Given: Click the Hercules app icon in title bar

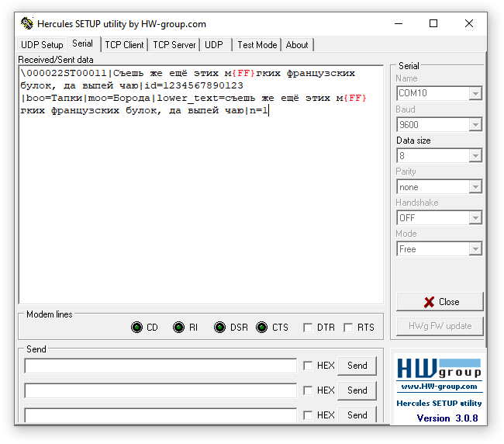Looking at the screenshot, I should [27, 23].
